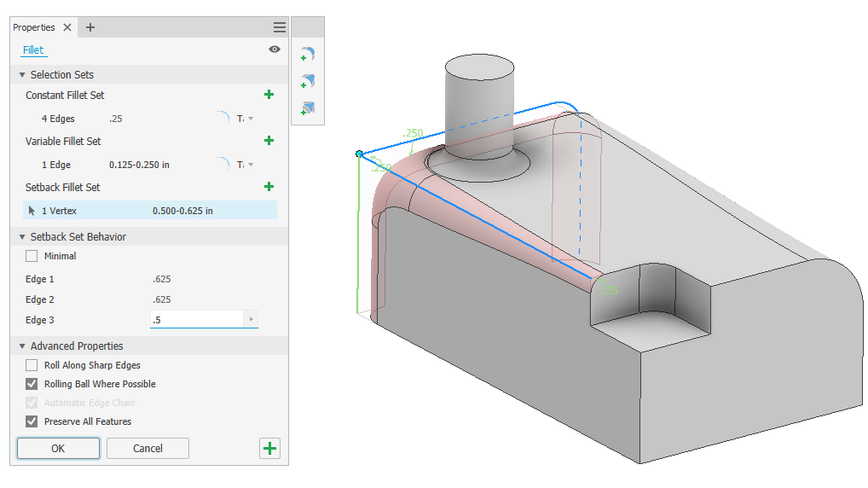Click the .250 dimension label above the model
This screenshot has height=488, width=868.
413,133
